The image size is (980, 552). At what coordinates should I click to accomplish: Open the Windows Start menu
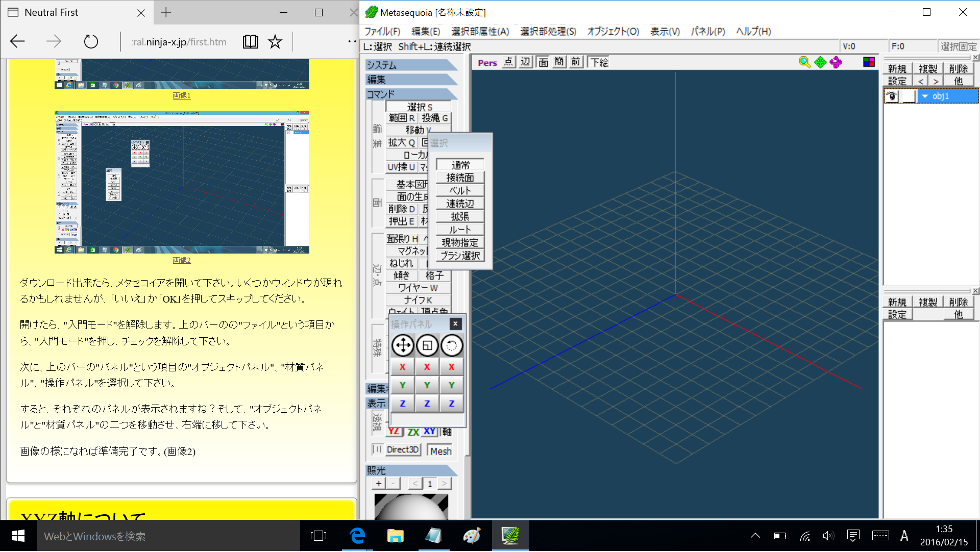coord(18,536)
